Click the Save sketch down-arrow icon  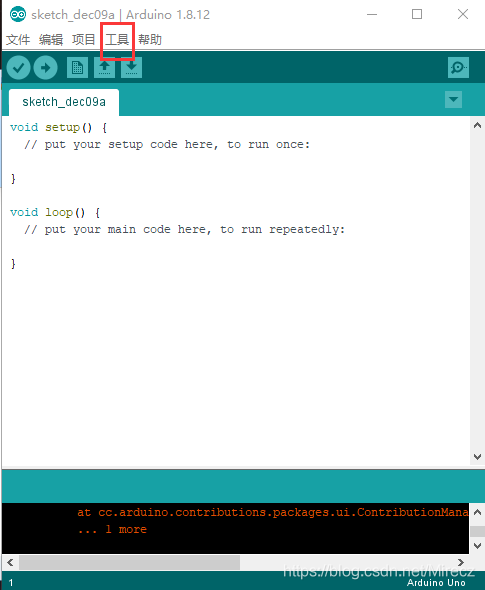(131, 68)
